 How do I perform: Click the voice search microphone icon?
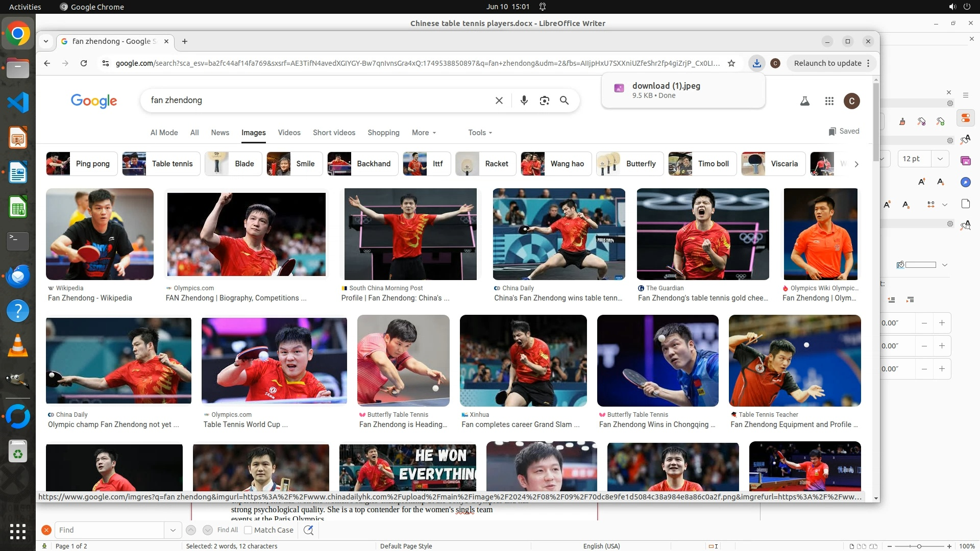point(524,101)
